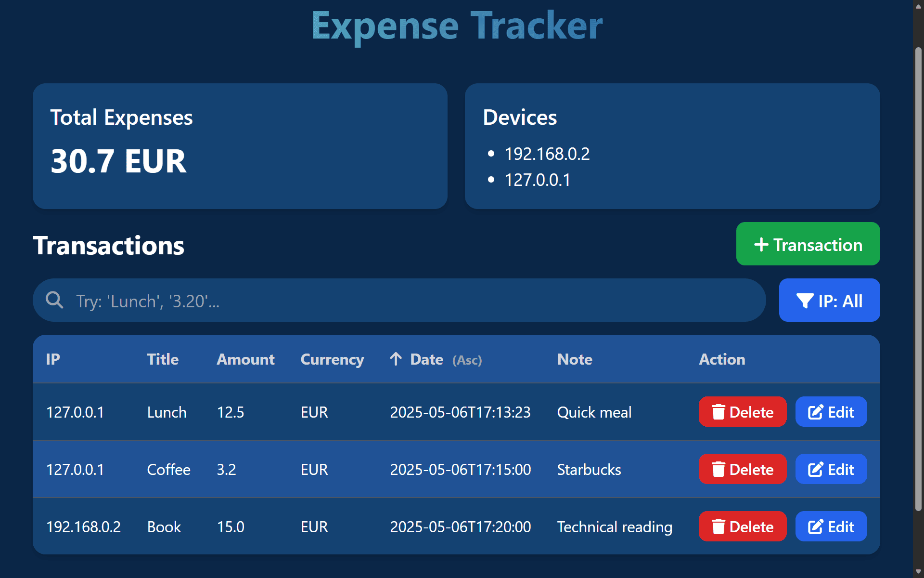Image resolution: width=924 pixels, height=578 pixels.
Task: Click the 30.7 EUR total amount
Action: tap(118, 161)
